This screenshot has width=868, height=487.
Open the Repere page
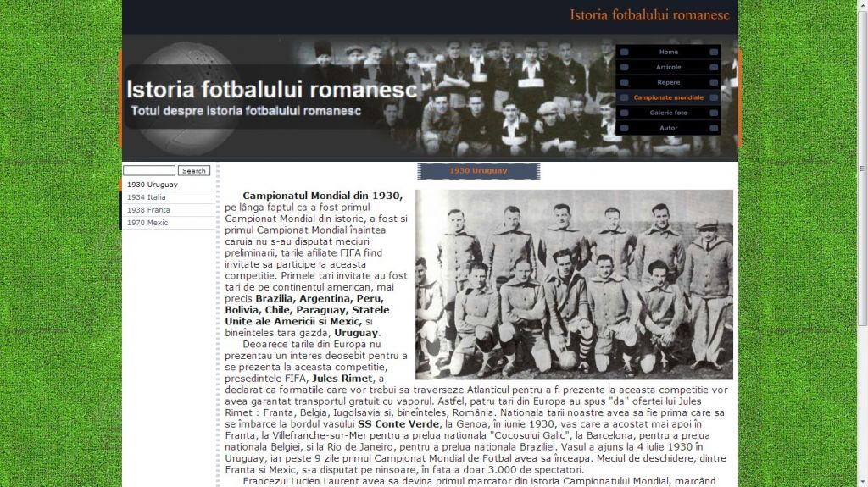[x=668, y=82]
